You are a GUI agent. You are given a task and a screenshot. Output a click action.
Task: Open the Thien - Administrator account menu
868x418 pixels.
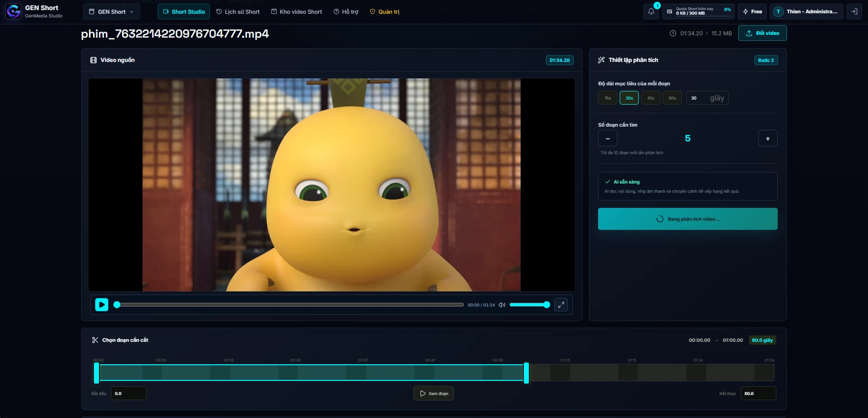(806, 11)
